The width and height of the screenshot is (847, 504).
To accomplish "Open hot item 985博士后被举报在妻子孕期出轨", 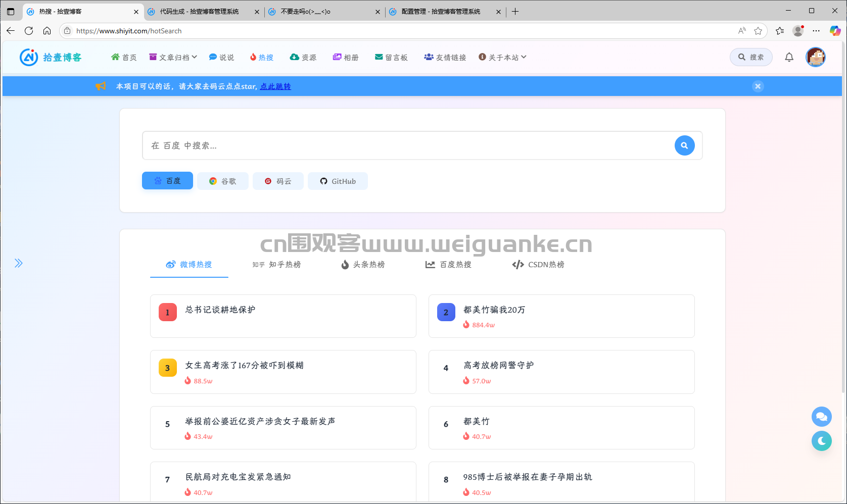I will (561, 482).
